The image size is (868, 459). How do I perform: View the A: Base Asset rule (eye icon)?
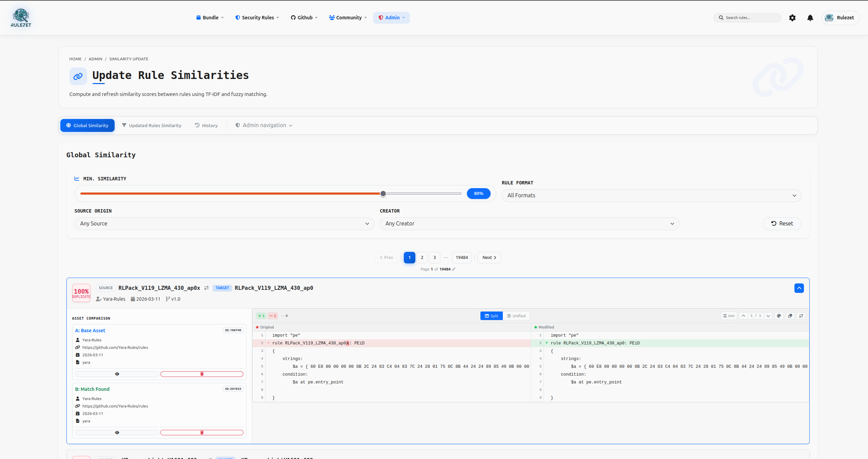[117, 374]
